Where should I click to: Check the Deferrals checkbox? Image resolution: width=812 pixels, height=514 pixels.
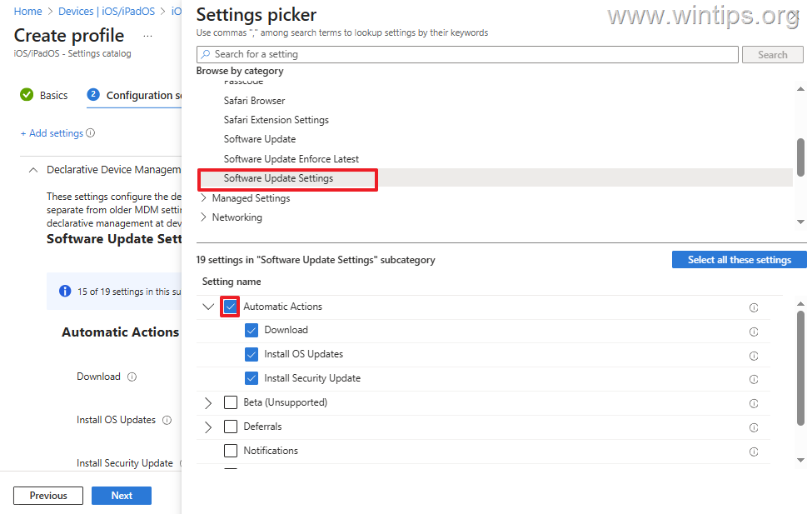click(x=231, y=427)
